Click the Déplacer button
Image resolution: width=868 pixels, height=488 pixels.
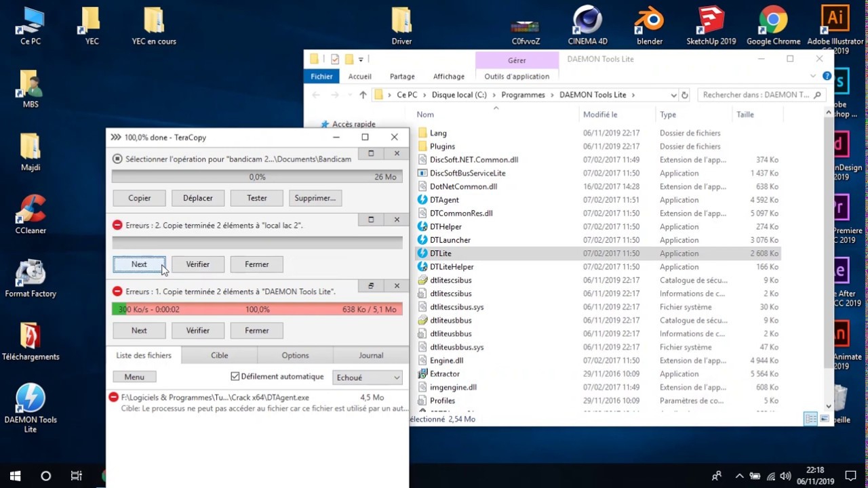tap(198, 198)
